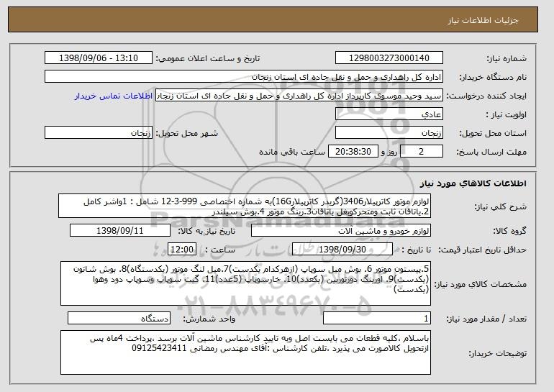Click the label گروه کالا
554x392 pixels.
(509, 232)
